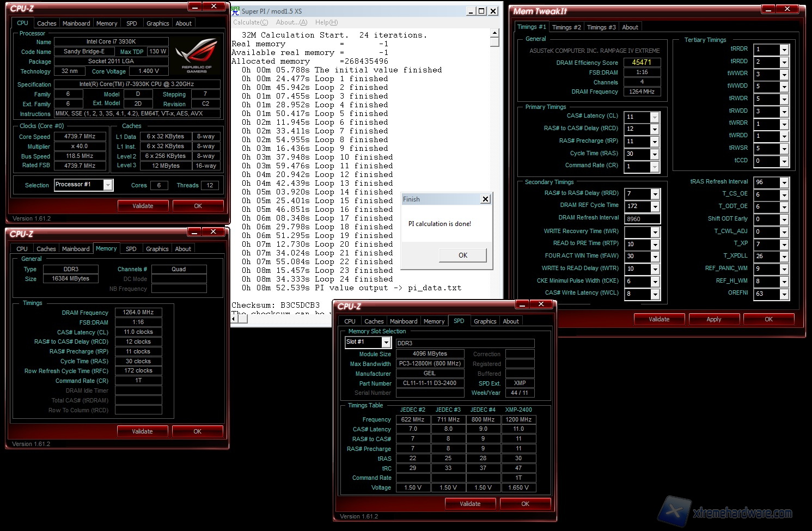Switch to Timings #2 tab
Viewport: 812px width, 531px height.
pos(566,27)
